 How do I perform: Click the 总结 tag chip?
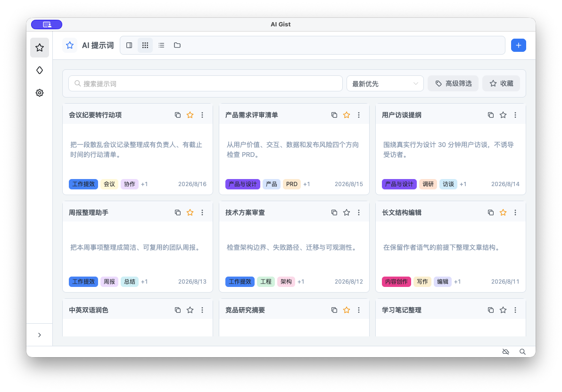point(129,282)
